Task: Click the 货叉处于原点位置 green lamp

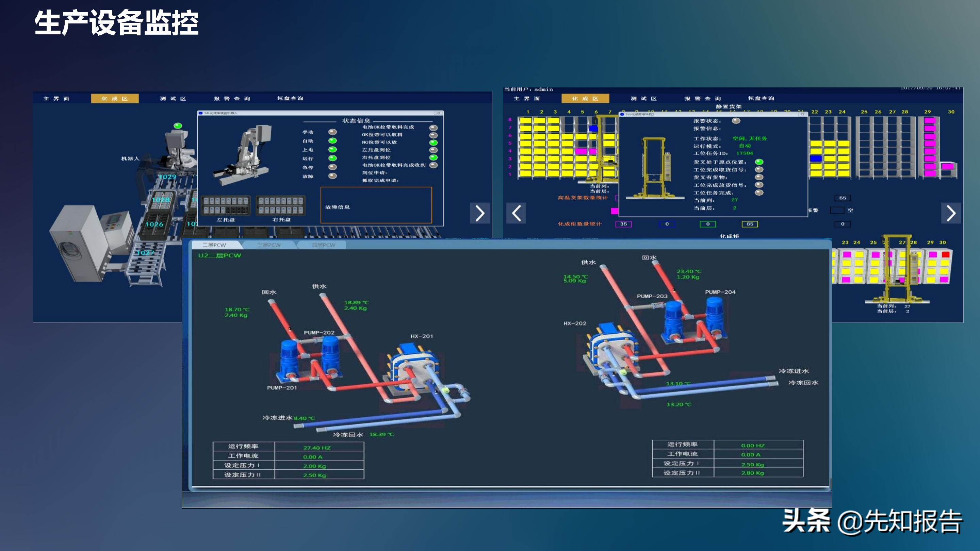Action: pyautogui.click(x=759, y=162)
